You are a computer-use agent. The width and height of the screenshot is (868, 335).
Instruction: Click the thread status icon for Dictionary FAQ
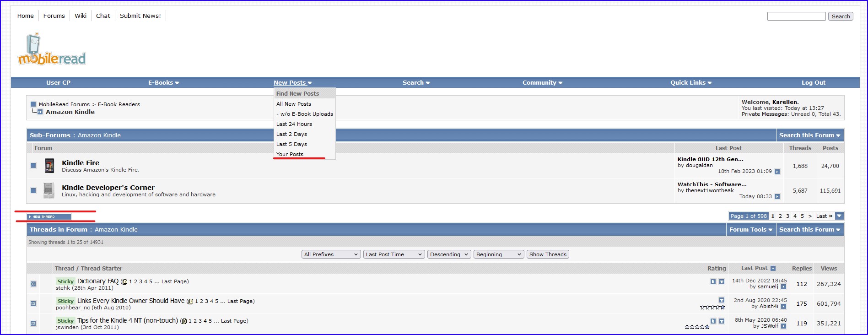tap(33, 284)
